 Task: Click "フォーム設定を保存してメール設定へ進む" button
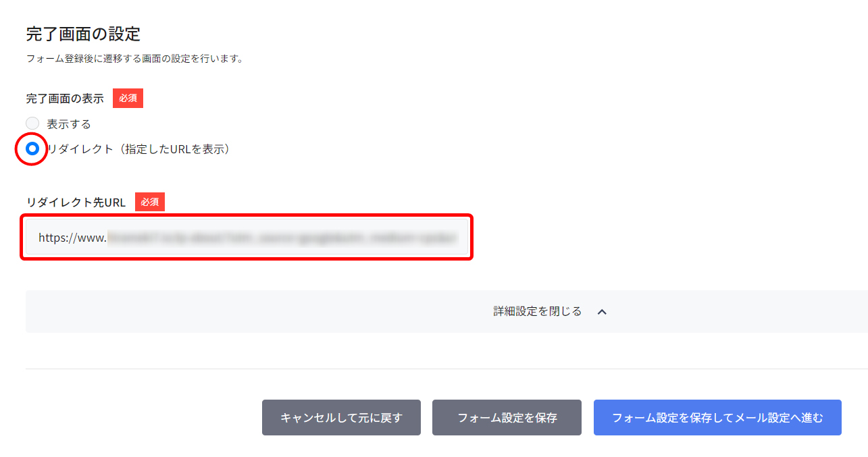tap(717, 418)
